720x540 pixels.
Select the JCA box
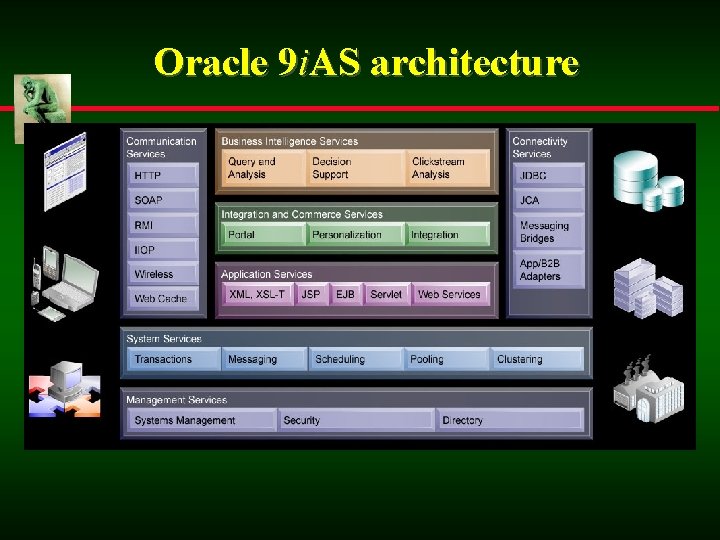(x=549, y=200)
